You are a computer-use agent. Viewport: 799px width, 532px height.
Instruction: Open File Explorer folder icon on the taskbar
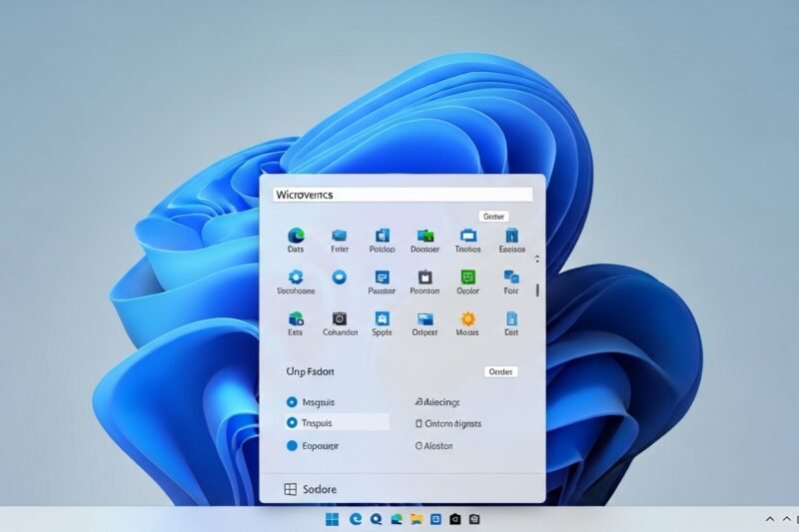tap(416, 519)
